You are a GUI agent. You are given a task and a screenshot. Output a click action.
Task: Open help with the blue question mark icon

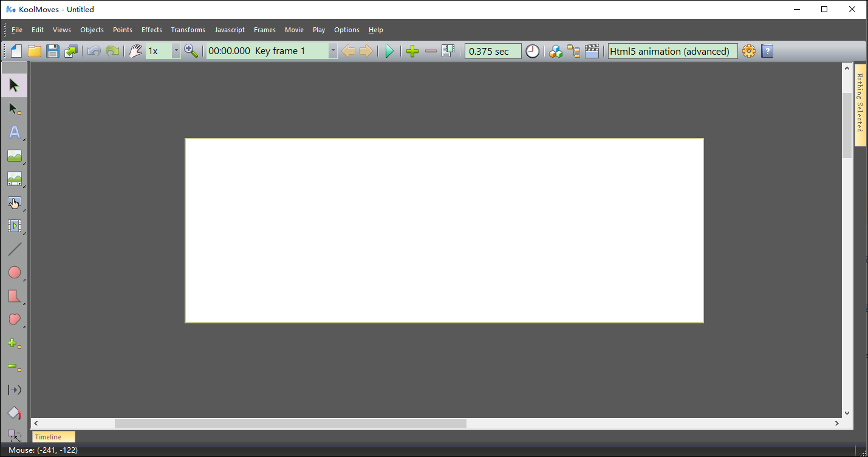coord(767,51)
